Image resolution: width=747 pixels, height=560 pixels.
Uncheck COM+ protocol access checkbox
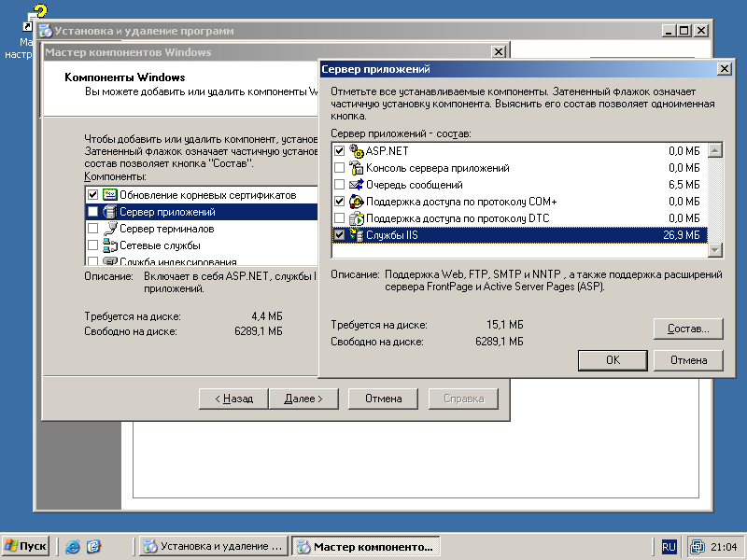339,202
